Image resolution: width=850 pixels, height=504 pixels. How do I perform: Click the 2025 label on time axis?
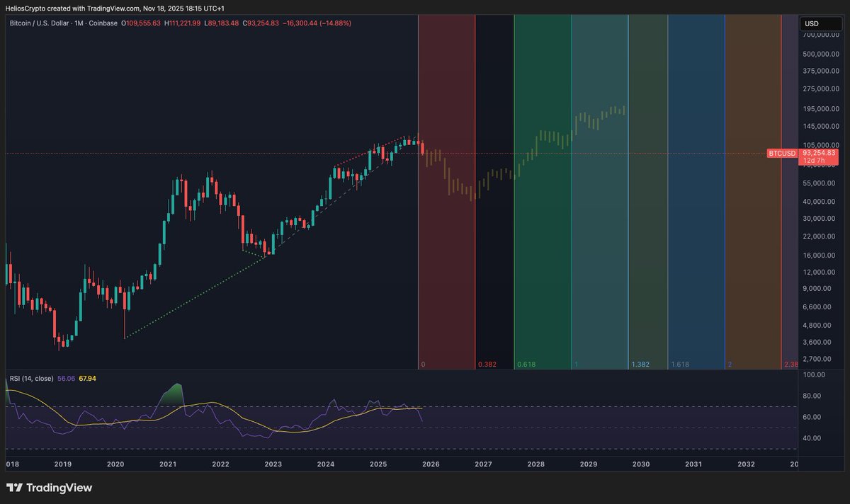click(378, 464)
